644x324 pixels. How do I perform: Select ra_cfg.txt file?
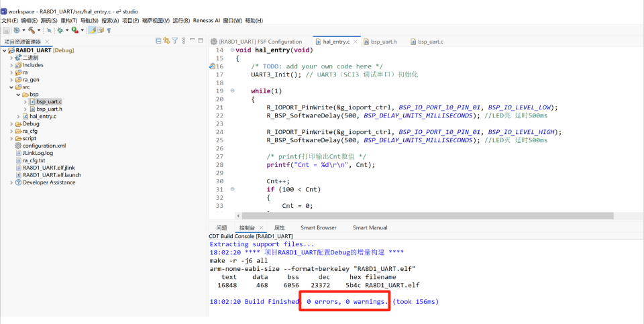[x=34, y=160]
